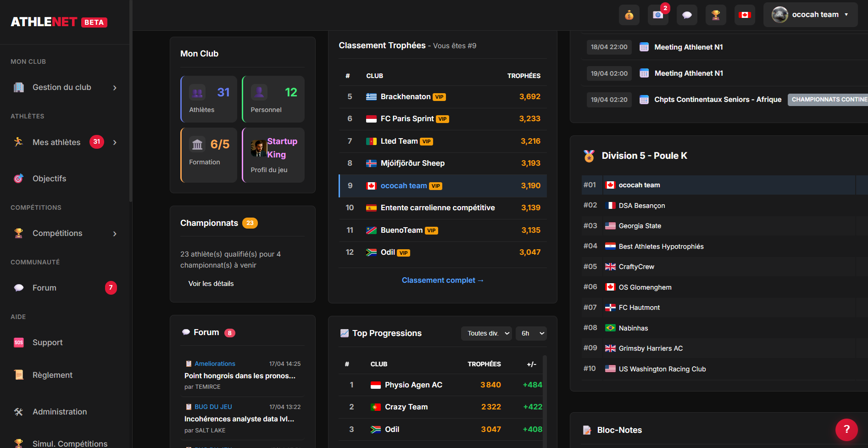The width and height of the screenshot is (868, 448).
Task: Open notifications via card icon with badge
Action: [658, 14]
